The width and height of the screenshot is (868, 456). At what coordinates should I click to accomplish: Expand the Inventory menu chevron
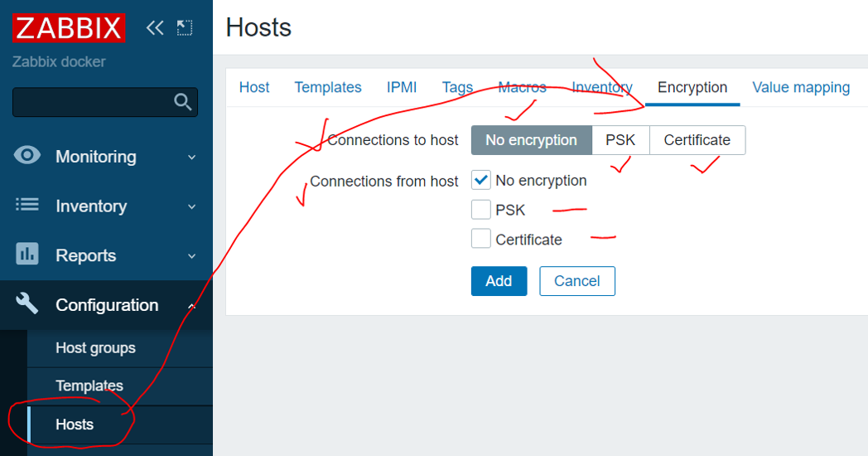(x=191, y=206)
